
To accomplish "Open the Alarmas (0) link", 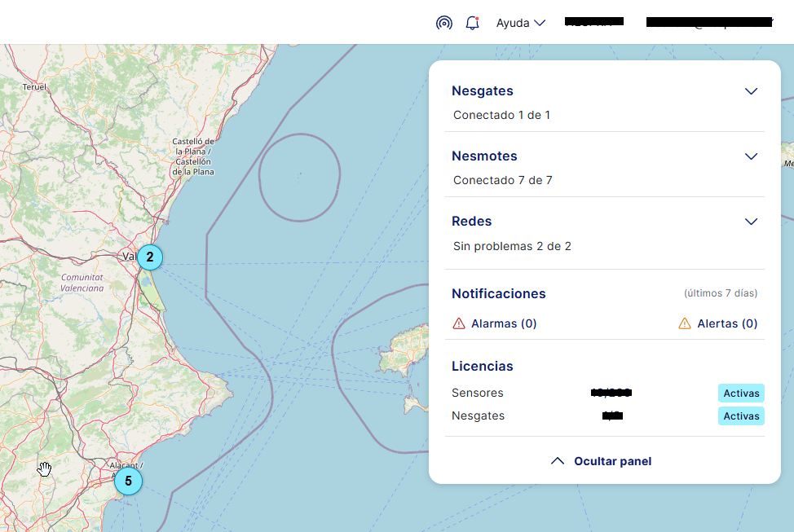I will (x=504, y=324).
